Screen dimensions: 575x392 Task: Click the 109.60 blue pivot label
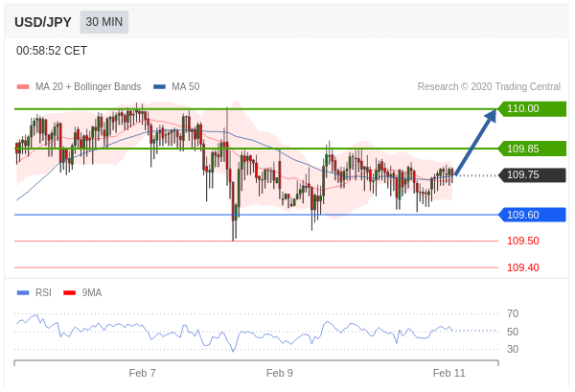pyautogui.click(x=532, y=215)
